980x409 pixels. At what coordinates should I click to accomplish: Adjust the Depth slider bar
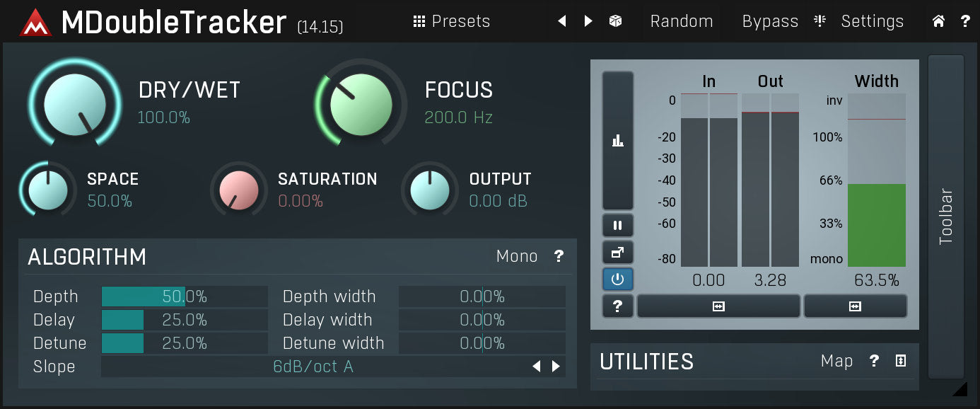(185, 296)
